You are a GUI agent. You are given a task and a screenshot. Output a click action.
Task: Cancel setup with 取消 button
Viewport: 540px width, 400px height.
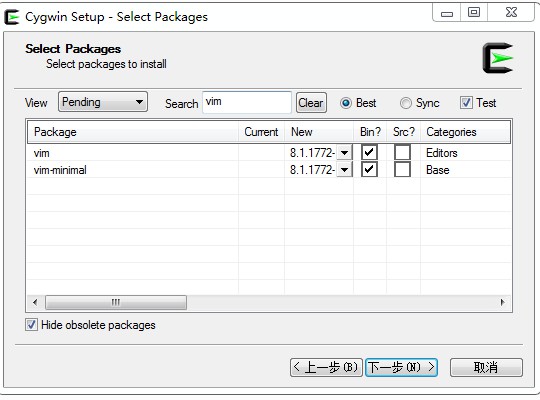click(x=486, y=367)
